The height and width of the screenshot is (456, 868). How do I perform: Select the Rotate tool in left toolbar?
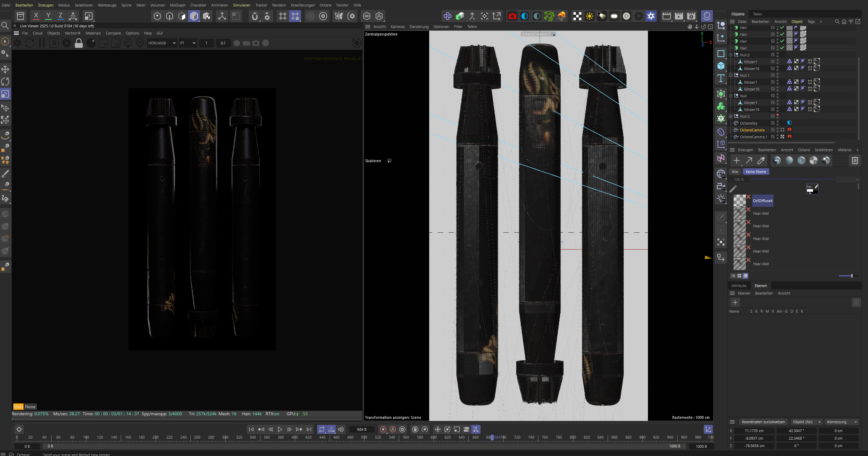[x=5, y=82]
